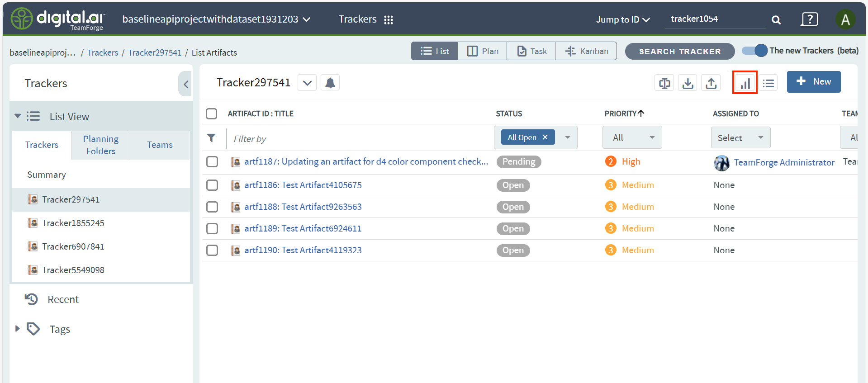Open the Priority filter dropdown

coord(632,137)
